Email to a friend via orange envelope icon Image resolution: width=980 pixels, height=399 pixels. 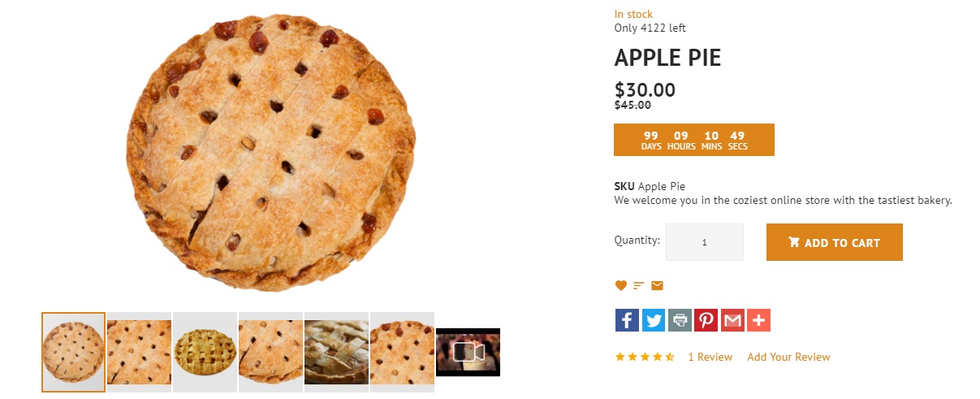point(657,285)
